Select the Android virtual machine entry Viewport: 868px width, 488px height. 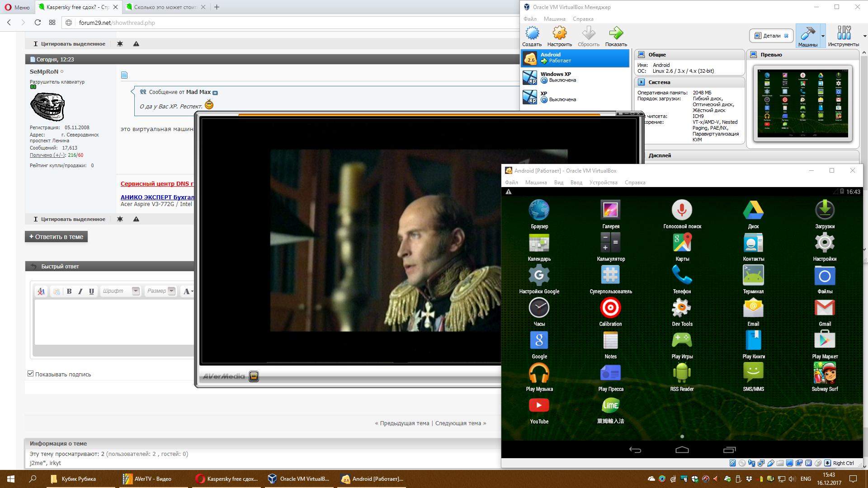click(x=575, y=58)
